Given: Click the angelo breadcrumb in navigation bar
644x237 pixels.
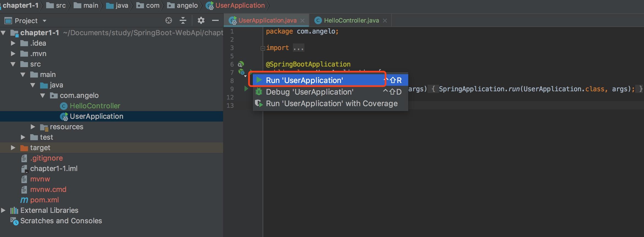Looking at the screenshot, I should (x=187, y=5).
